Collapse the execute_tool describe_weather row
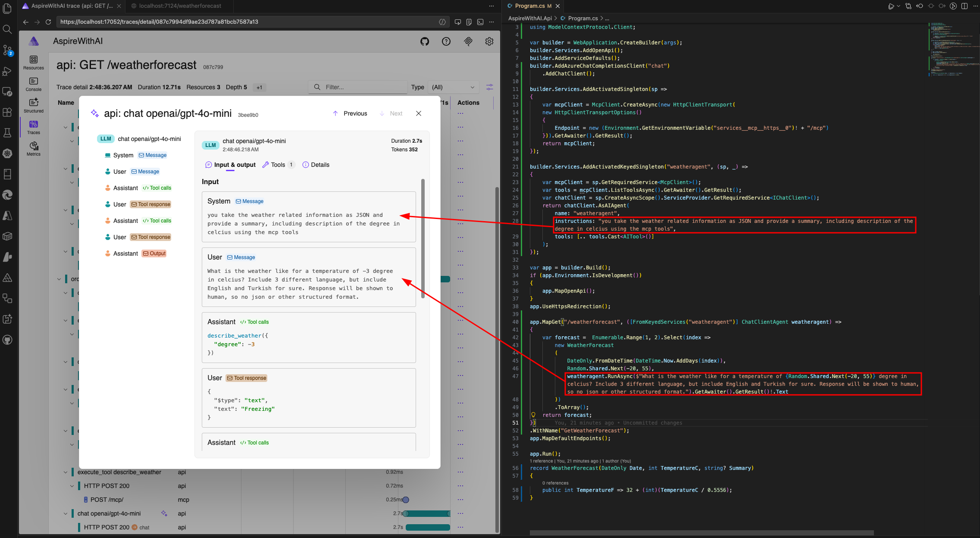980x538 pixels. click(x=66, y=472)
